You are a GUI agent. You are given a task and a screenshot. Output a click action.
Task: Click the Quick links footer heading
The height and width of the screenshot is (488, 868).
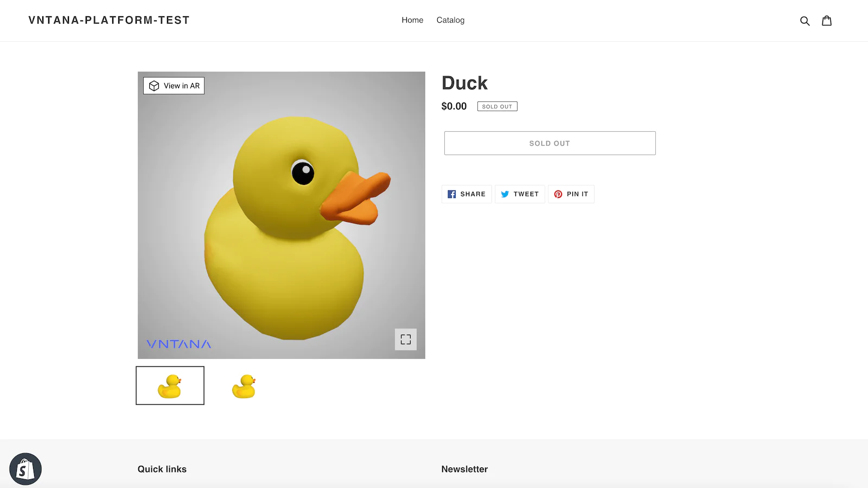point(162,469)
